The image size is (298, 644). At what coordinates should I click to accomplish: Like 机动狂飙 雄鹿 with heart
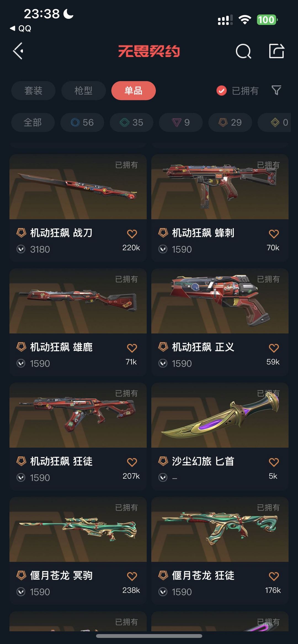(x=132, y=348)
